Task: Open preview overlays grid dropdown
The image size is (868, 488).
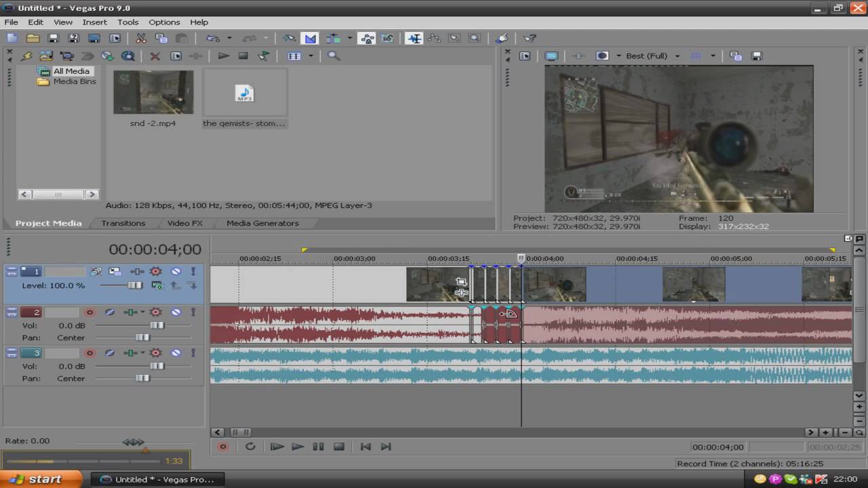Action: [713, 56]
